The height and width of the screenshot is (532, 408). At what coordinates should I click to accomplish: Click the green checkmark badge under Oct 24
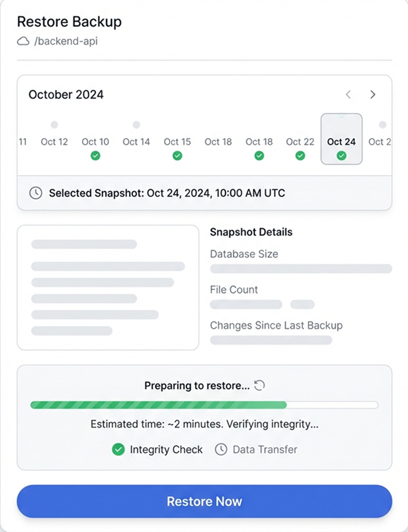point(341,155)
